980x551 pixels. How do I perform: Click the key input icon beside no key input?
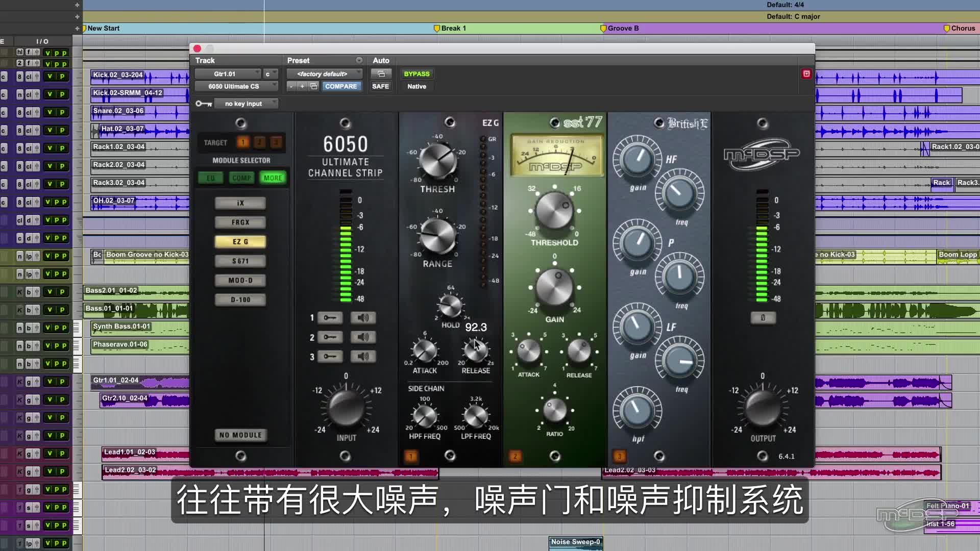(204, 104)
